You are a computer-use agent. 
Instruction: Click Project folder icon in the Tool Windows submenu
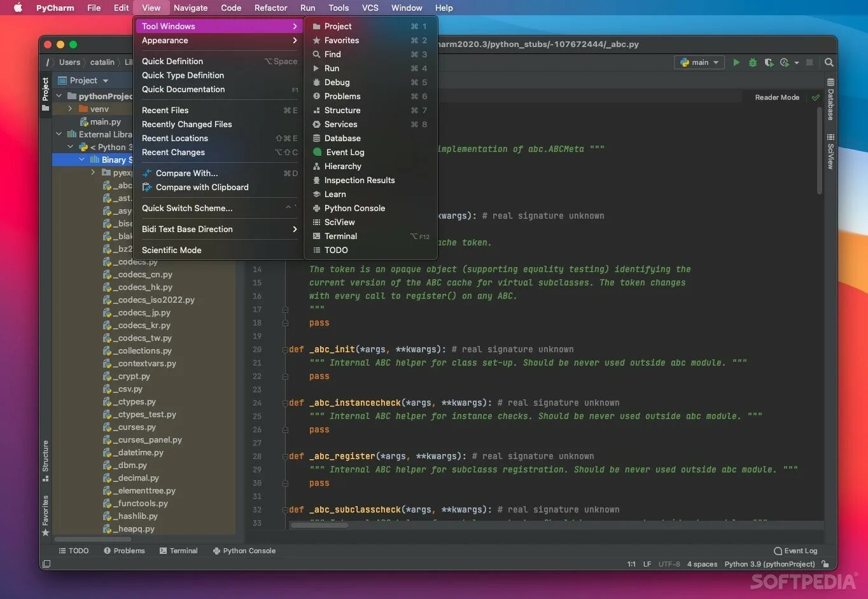click(x=316, y=26)
